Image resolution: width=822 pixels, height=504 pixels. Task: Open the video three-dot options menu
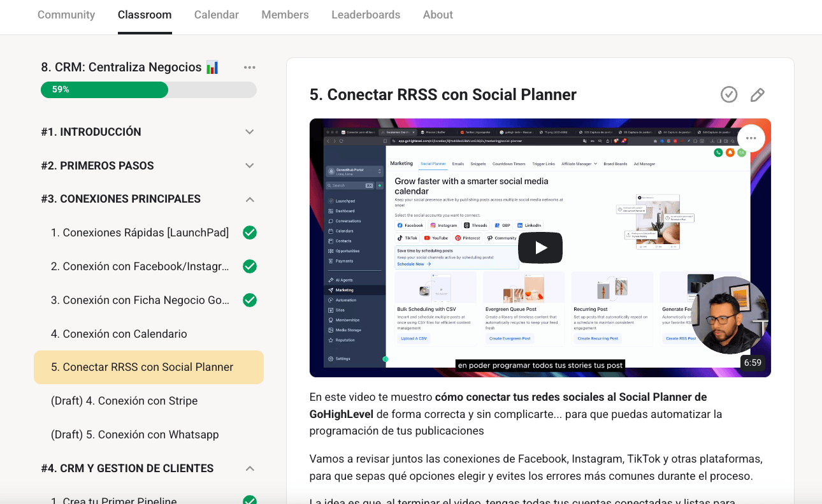[751, 138]
